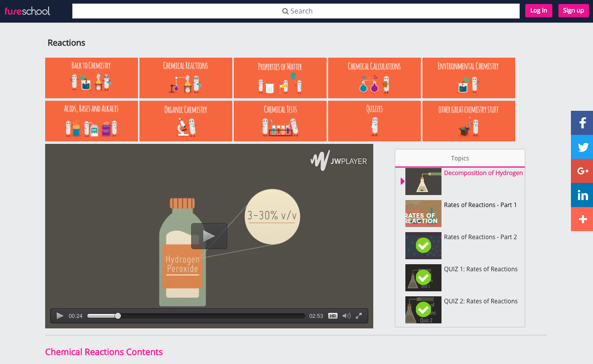Screen dimensions: 593x364
Task: Share via Google Plus icon
Action: click(582, 171)
